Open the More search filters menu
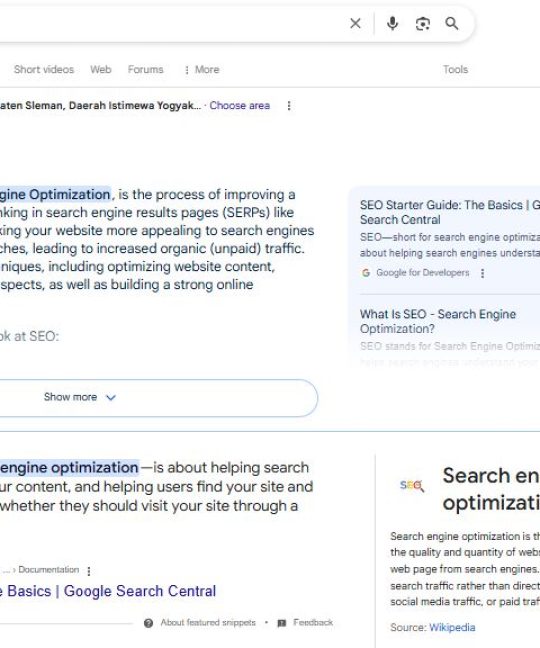The height and width of the screenshot is (648, 540). [x=202, y=69]
